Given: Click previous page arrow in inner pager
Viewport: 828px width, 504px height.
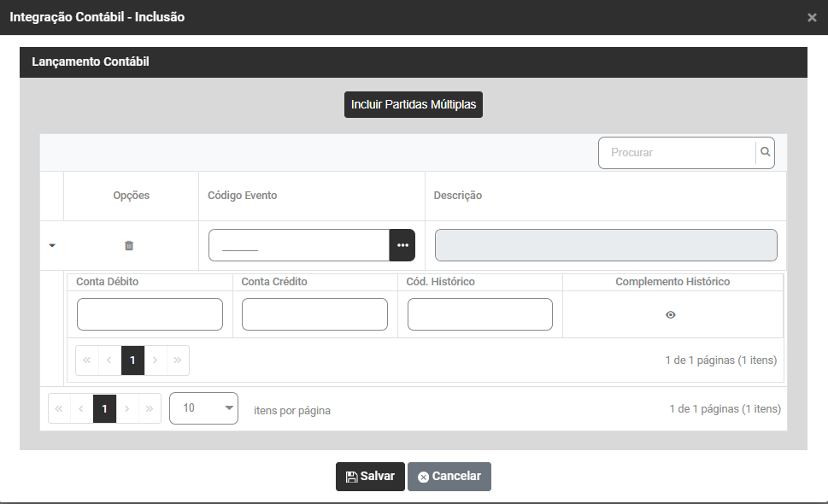Looking at the screenshot, I should click(x=109, y=360).
